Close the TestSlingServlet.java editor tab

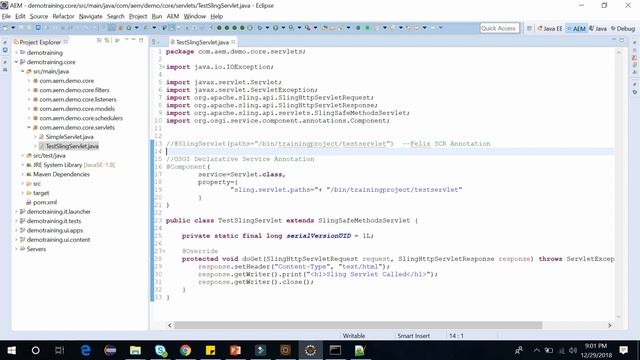coord(233,42)
